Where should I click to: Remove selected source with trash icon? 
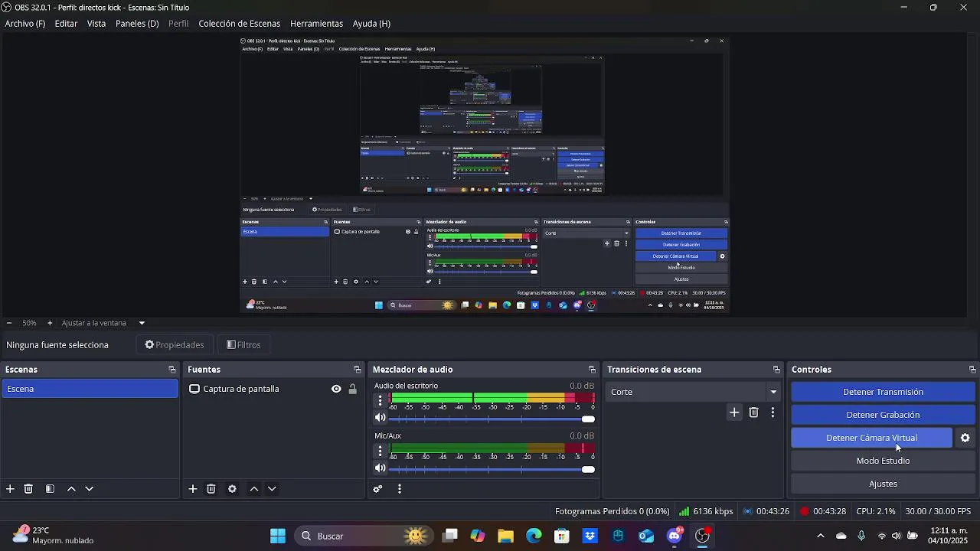[211, 489]
